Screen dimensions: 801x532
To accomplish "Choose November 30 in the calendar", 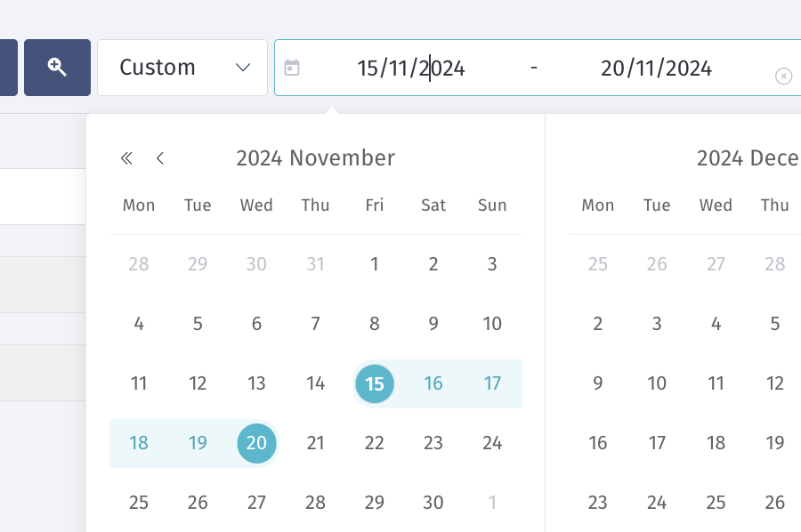I will point(433,503).
